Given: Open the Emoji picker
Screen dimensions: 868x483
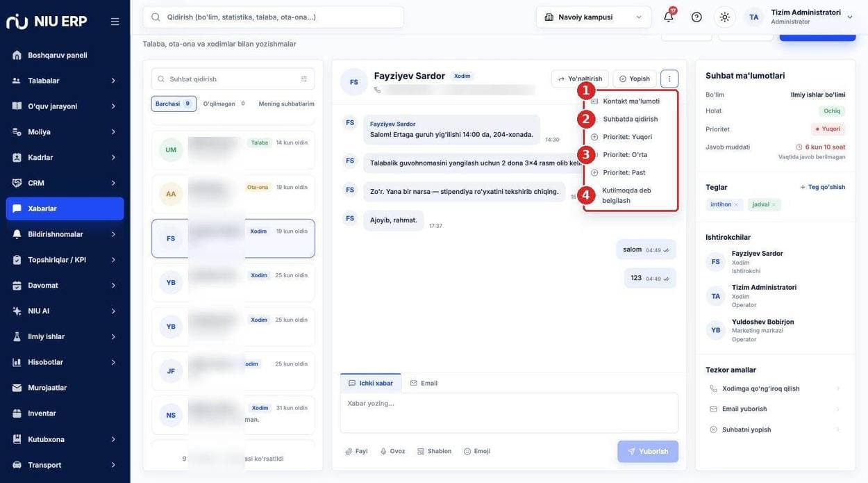Looking at the screenshot, I should (x=477, y=452).
